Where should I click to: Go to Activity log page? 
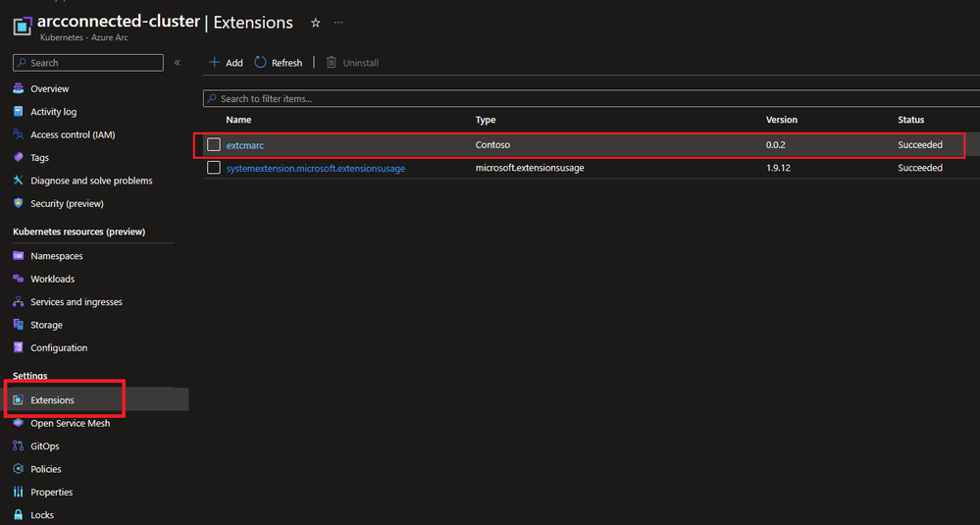(54, 112)
